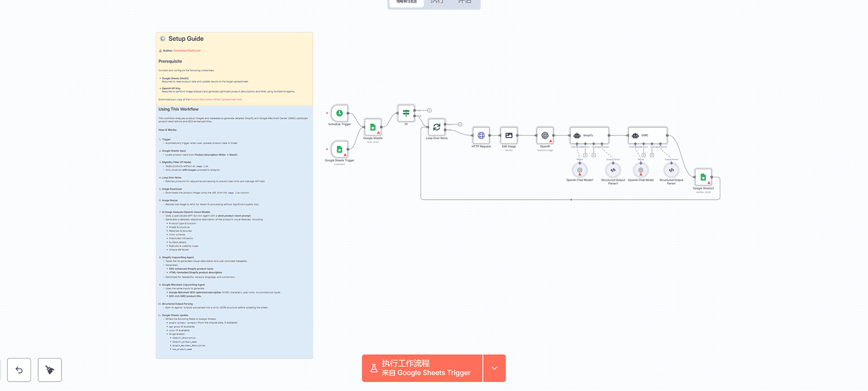This screenshot has height=391, width=868.
Task: Switch to the 执行 tab
Action: (437, 3)
